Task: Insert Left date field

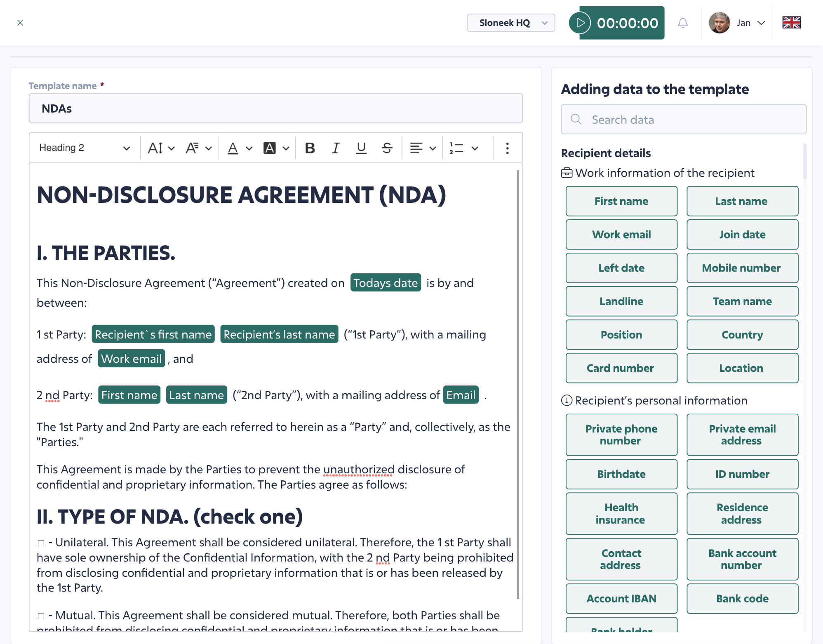Action: click(621, 268)
